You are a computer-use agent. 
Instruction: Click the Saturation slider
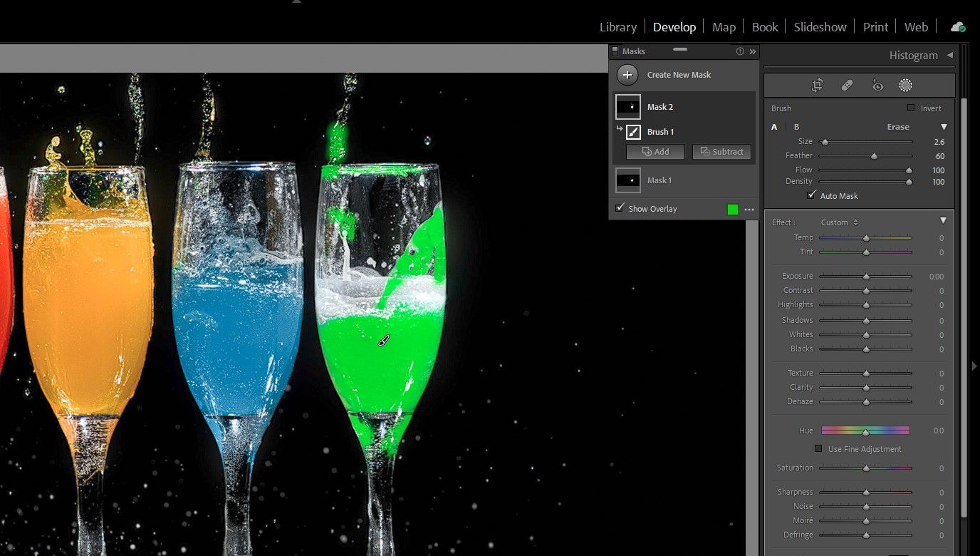click(x=865, y=468)
